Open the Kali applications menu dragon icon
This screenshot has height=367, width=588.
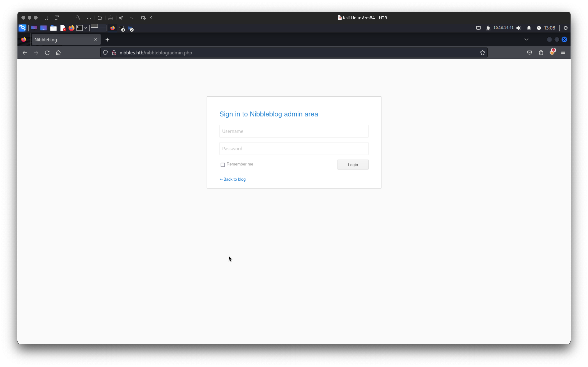pos(22,28)
